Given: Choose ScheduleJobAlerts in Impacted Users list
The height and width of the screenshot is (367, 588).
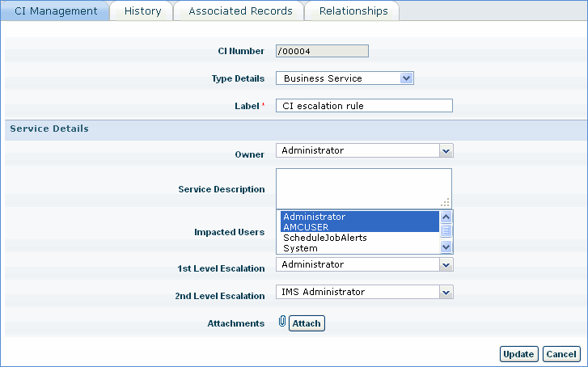Looking at the screenshot, I should (x=358, y=238).
